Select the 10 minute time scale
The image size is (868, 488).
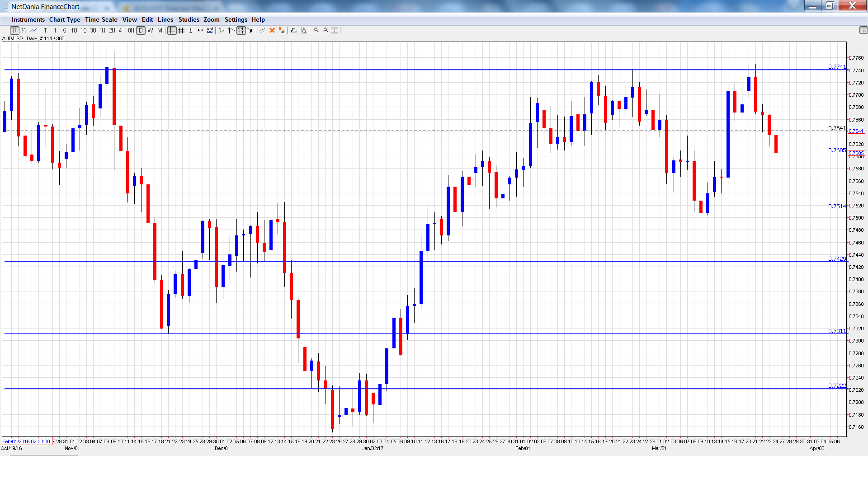(74, 31)
